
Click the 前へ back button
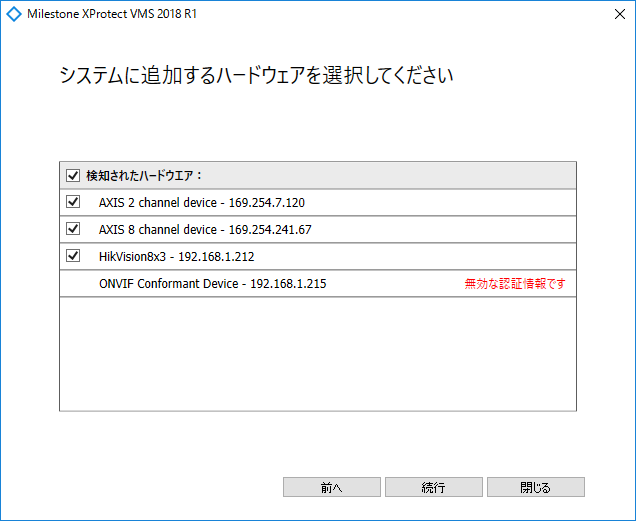(x=332, y=487)
